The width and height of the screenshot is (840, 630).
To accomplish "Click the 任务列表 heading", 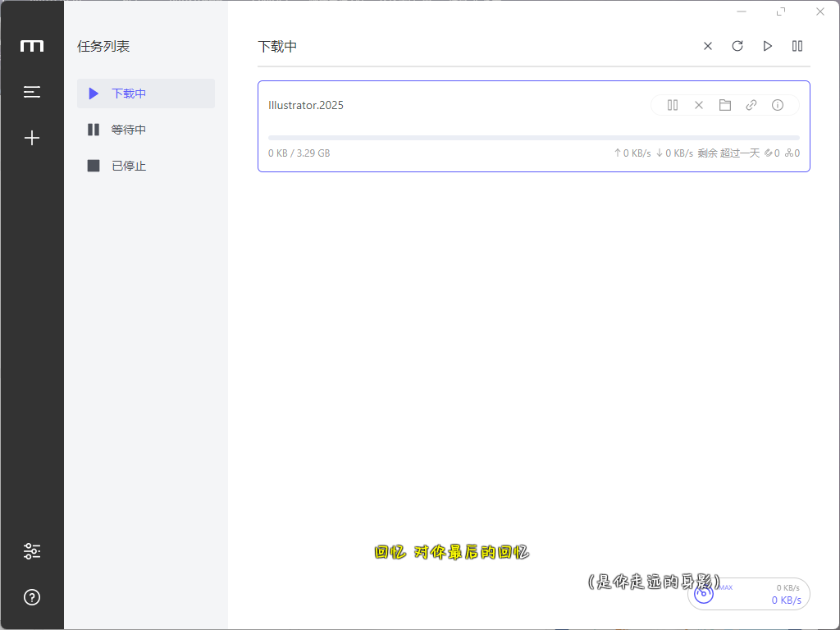I will coord(103,47).
